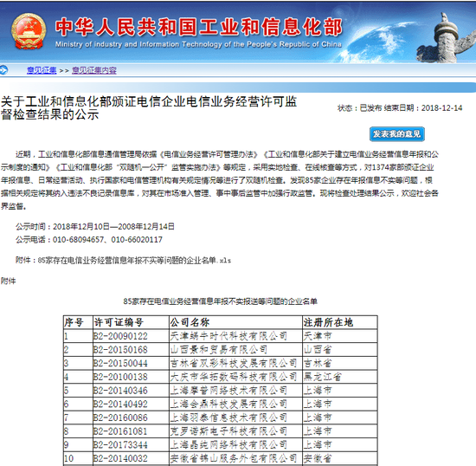Click the blue arrow icon beside breadcrumb

pos(3,70)
